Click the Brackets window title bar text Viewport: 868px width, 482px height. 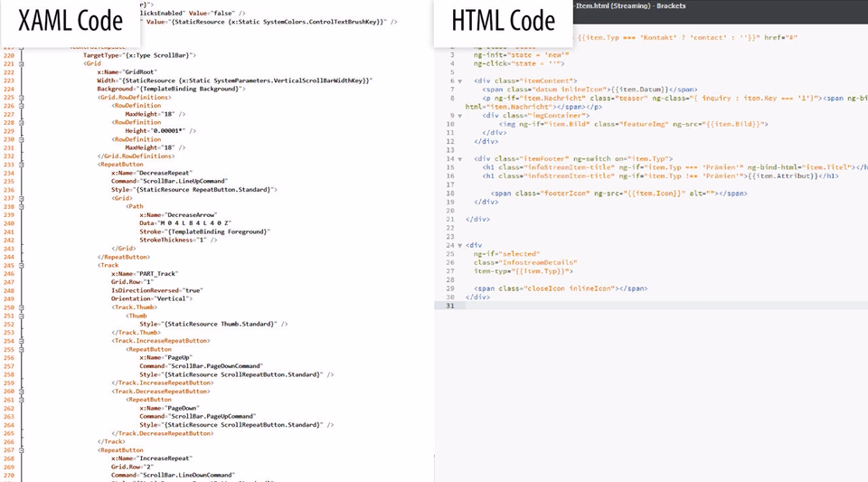point(630,5)
